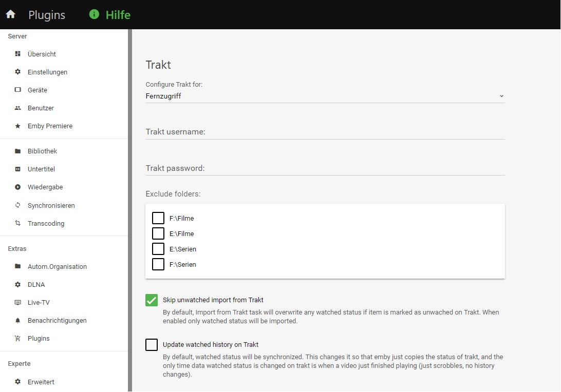Click the Transcoding icon
561x392 pixels.
pyautogui.click(x=17, y=223)
